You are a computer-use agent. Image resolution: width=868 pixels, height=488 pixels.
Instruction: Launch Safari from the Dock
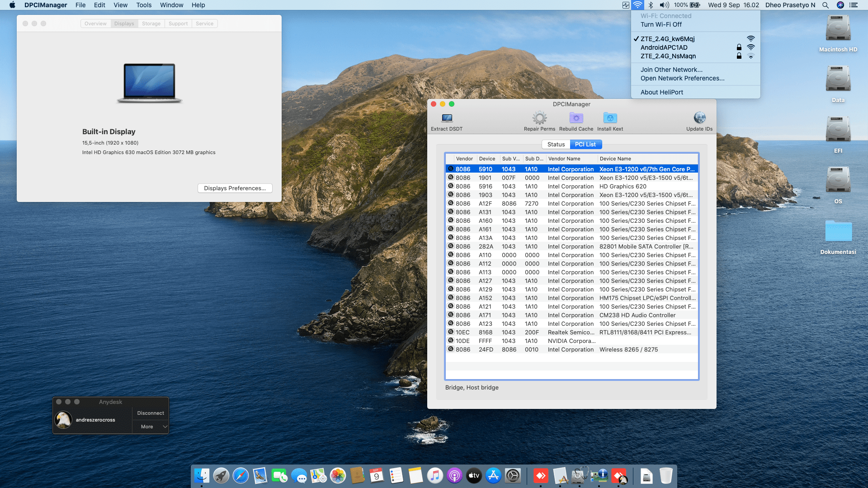click(241, 475)
